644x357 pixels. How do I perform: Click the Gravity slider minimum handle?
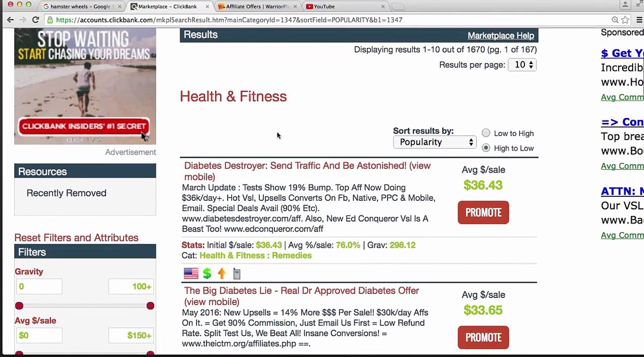pyautogui.click(x=19, y=306)
